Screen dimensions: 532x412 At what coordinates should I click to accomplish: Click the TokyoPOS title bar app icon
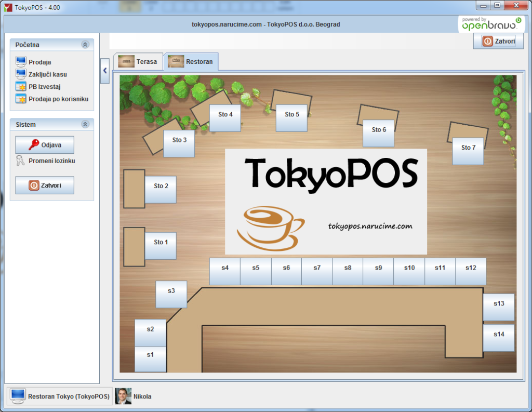[8, 7]
